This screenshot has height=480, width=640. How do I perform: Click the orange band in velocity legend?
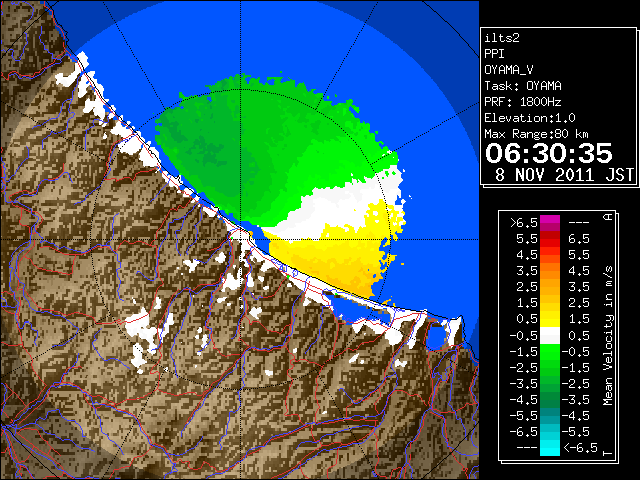[x=550, y=271]
